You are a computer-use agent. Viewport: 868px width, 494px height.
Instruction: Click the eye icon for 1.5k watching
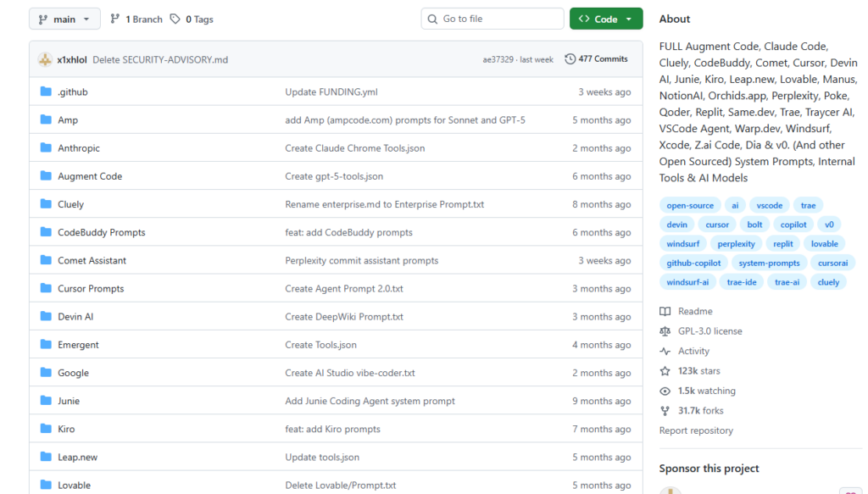coord(665,391)
